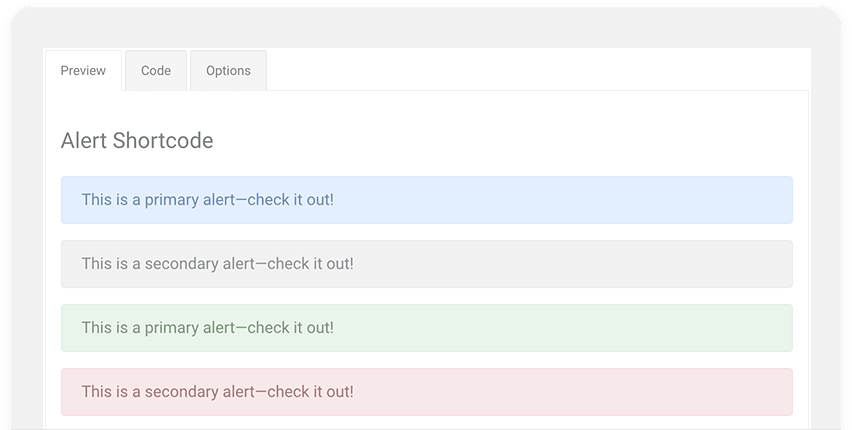Click the word "primary" in blue alert
Image resolution: width=852 pixels, height=430 pixels.
pos(172,200)
